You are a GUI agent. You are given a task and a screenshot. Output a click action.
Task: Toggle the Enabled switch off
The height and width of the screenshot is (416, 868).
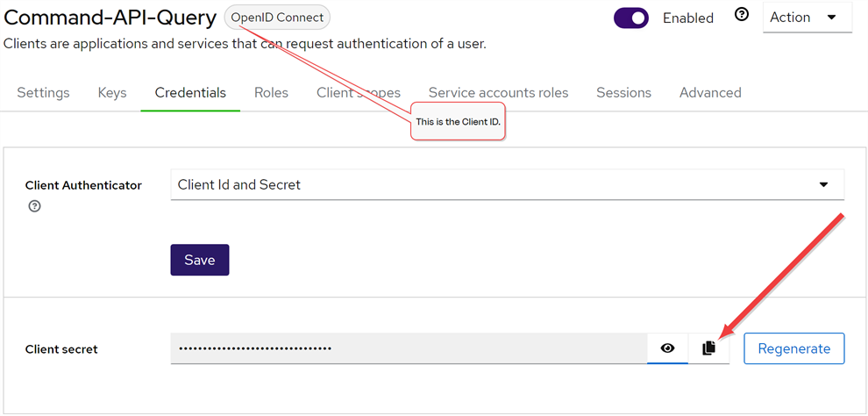(x=631, y=18)
